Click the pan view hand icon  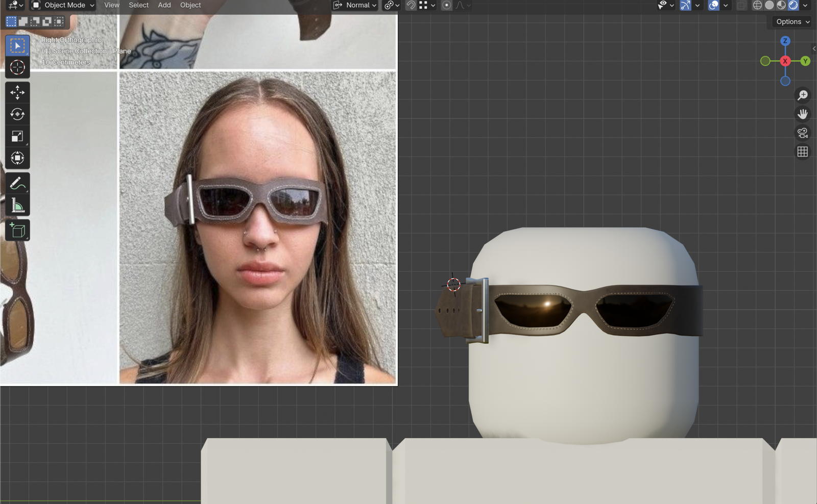(x=803, y=114)
